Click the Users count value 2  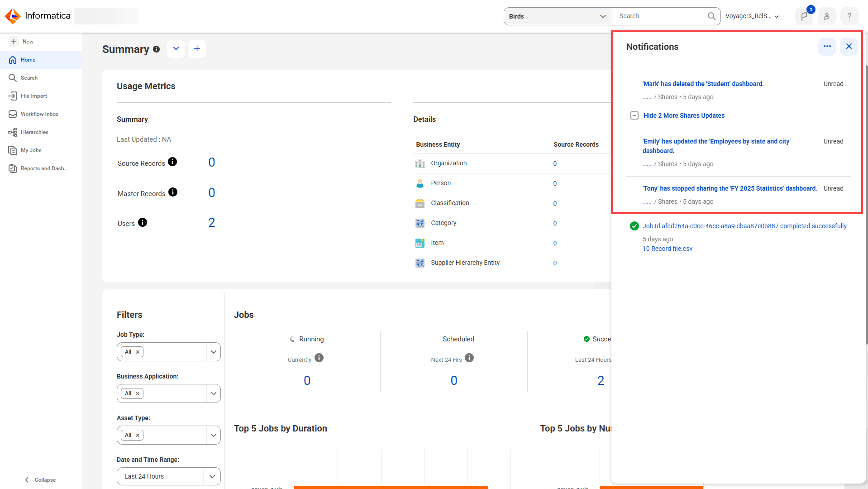pyautogui.click(x=211, y=222)
